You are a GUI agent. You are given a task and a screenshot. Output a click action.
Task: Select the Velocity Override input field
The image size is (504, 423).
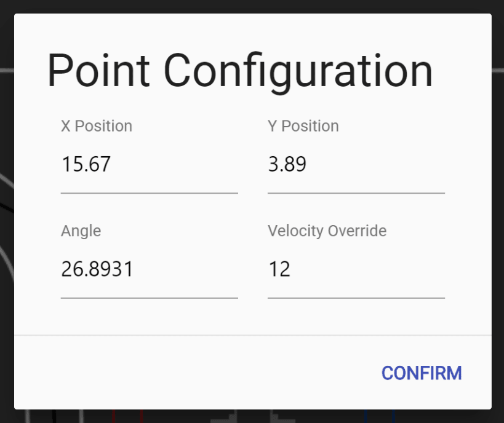356,269
